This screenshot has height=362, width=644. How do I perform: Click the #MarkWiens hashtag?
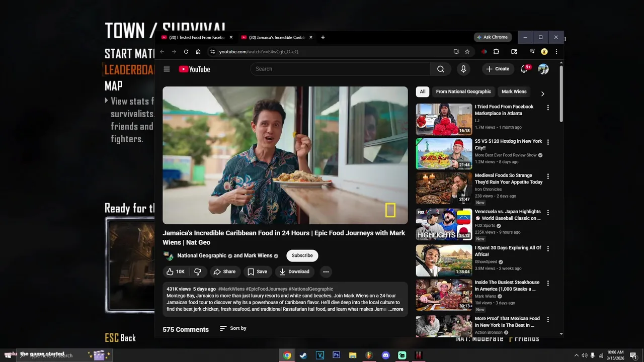pos(231,289)
